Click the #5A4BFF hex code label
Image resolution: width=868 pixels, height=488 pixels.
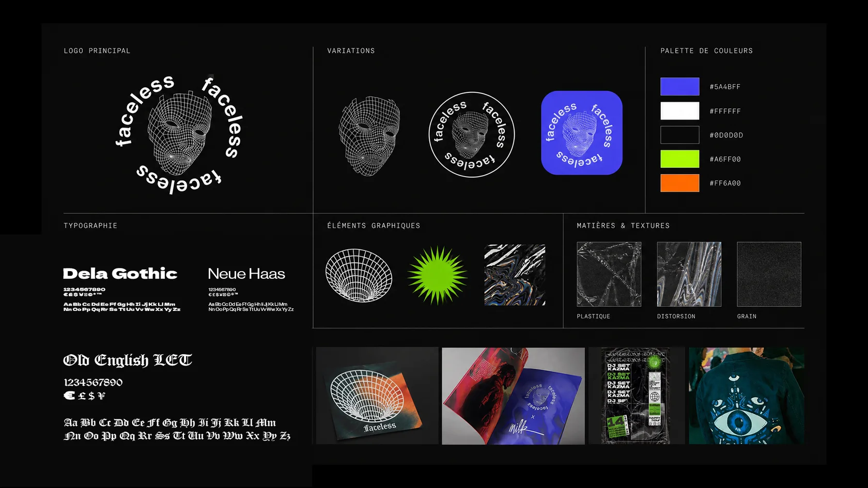pyautogui.click(x=725, y=87)
